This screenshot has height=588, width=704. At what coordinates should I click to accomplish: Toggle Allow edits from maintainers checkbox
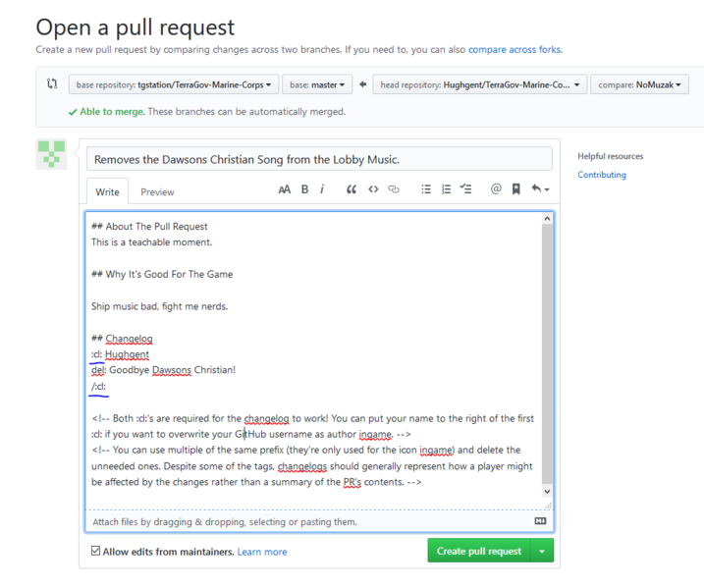coord(95,551)
